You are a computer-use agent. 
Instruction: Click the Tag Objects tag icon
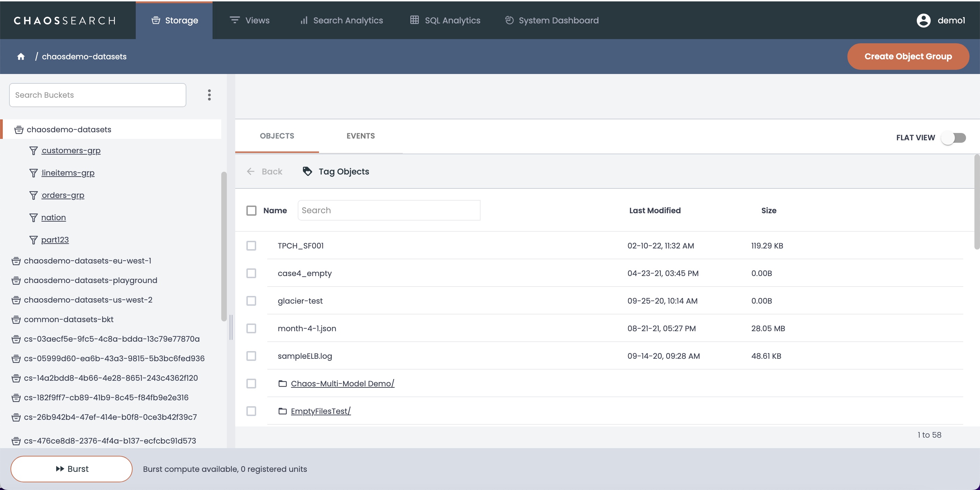[x=307, y=171]
